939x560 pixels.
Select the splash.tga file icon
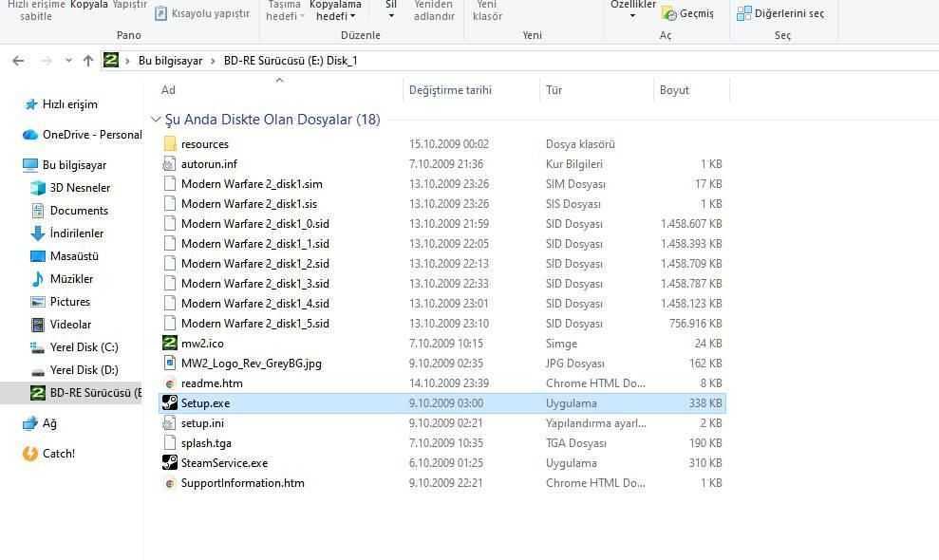coord(170,442)
